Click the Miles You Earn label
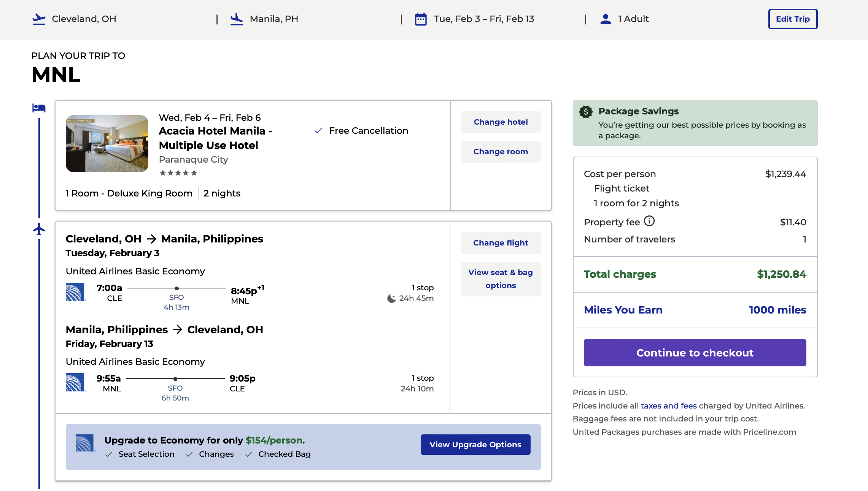Viewport: 868px width, 491px height. point(623,310)
